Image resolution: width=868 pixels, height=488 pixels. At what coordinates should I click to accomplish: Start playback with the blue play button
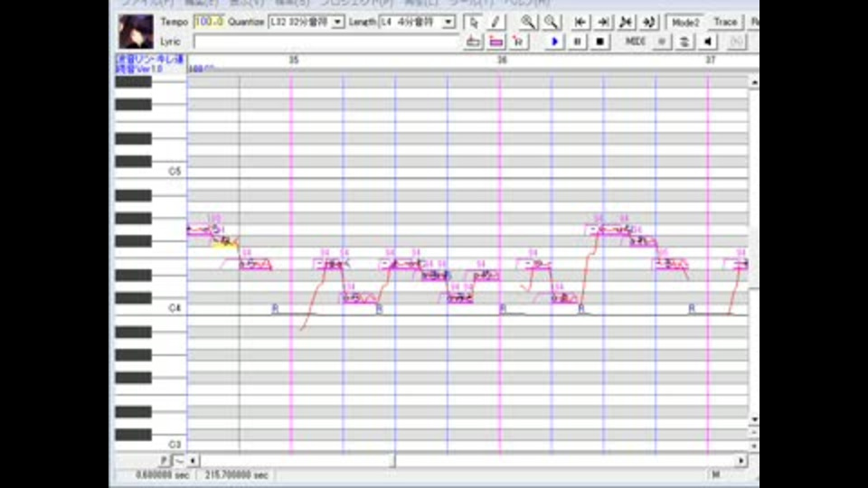click(554, 42)
